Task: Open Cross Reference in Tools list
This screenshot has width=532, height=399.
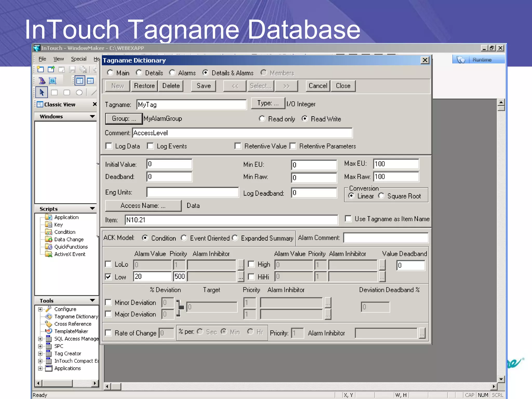Action: tap(73, 324)
